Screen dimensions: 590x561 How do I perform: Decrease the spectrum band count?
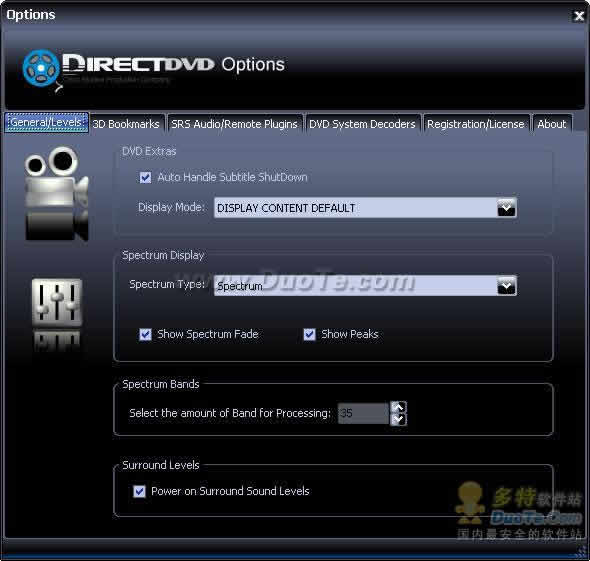point(398,419)
